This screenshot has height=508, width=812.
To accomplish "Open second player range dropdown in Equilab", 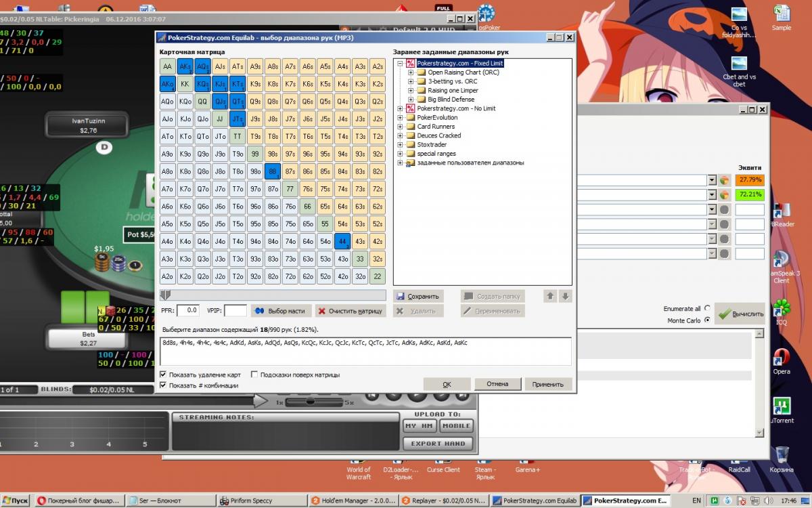I will coord(711,195).
